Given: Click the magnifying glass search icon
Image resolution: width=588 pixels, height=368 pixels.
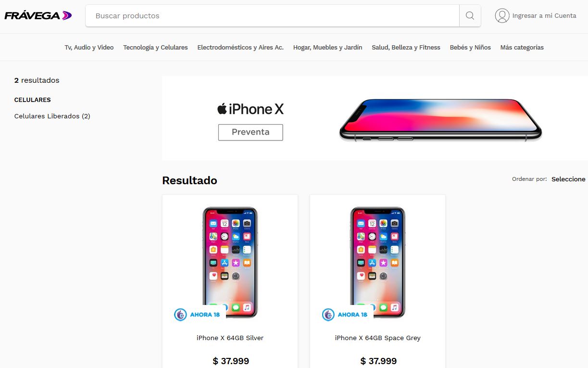Looking at the screenshot, I should pyautogui.click(x=470, y=16).
